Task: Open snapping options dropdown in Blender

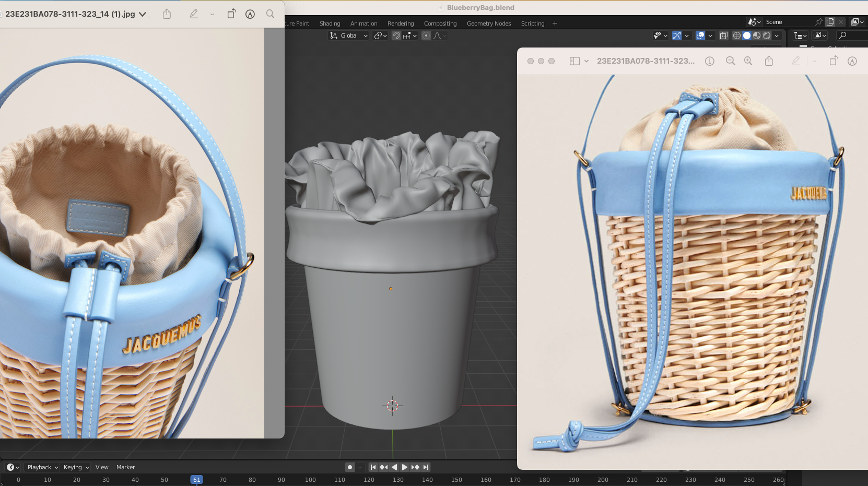Action: [x=410, y=35]
